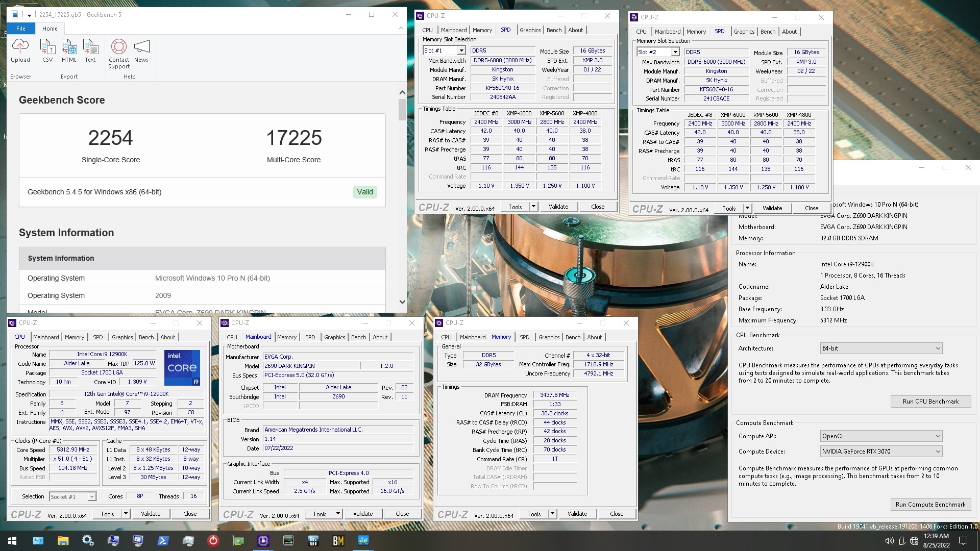Switch to Graphics tab in Slot #1 CPU-Z window
The height and width of the screenshot is (551, 980).
click(530, 30)
